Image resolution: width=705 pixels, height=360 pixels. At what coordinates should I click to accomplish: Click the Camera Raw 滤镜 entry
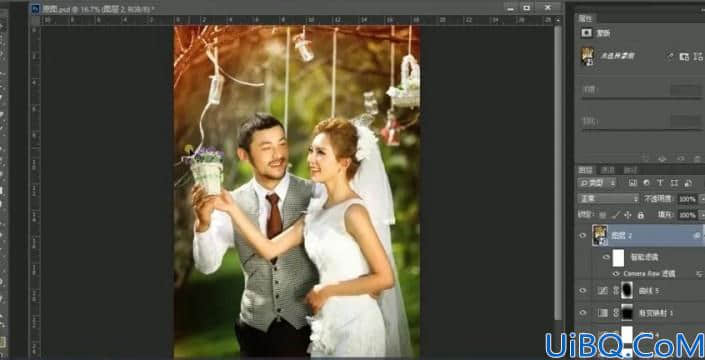(649, 274)
